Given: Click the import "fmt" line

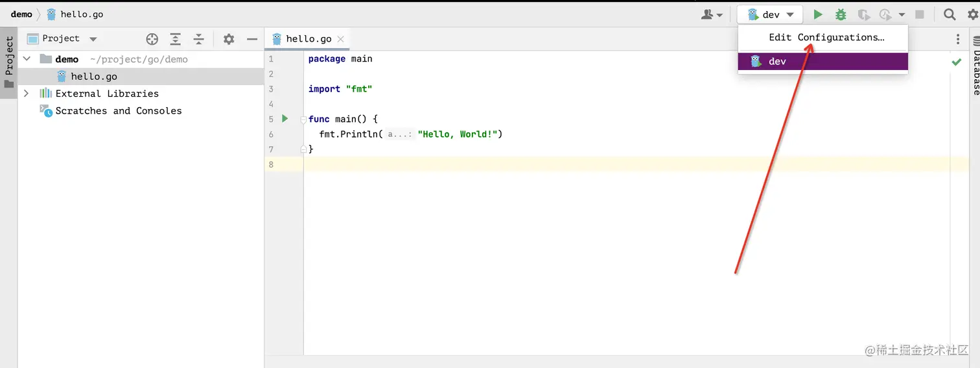Looking at the screenshot, I should tap(340, 89).
